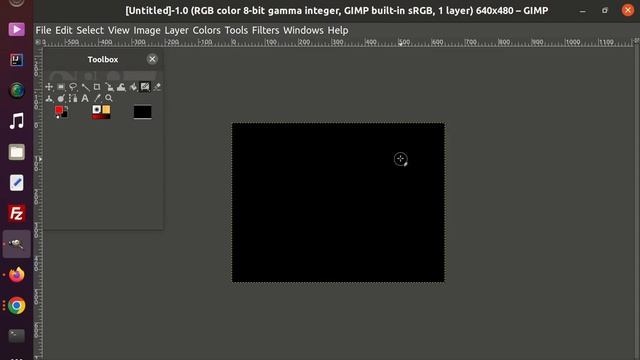Open Terminal from the dock
Viewport: 640px width, 360px height.
click(x=17, y=336)
